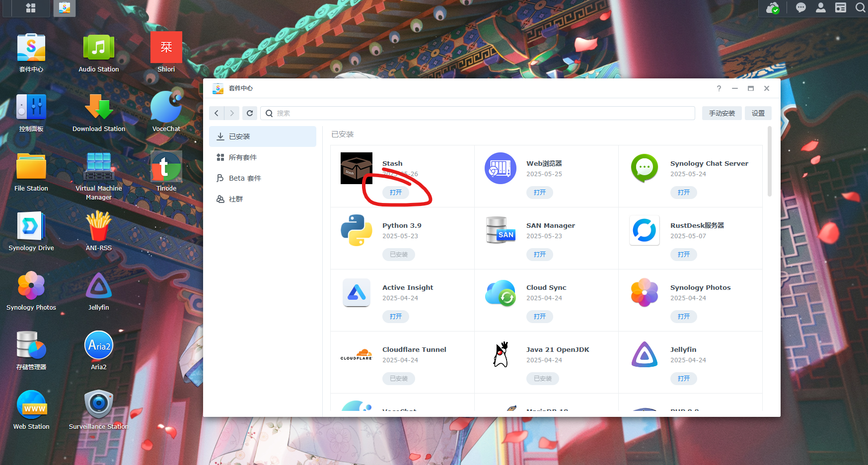
Task: Click the 手动安装 button
Action: 722,113
